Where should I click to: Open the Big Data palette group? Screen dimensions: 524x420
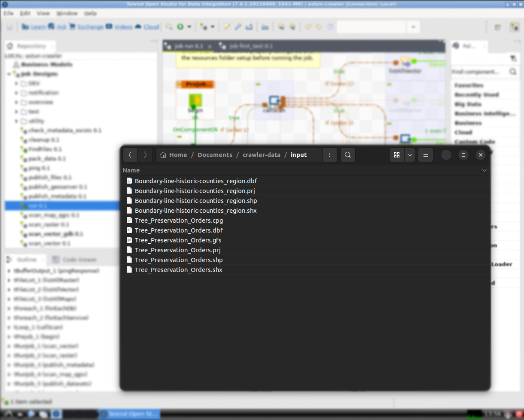point(468,104)
